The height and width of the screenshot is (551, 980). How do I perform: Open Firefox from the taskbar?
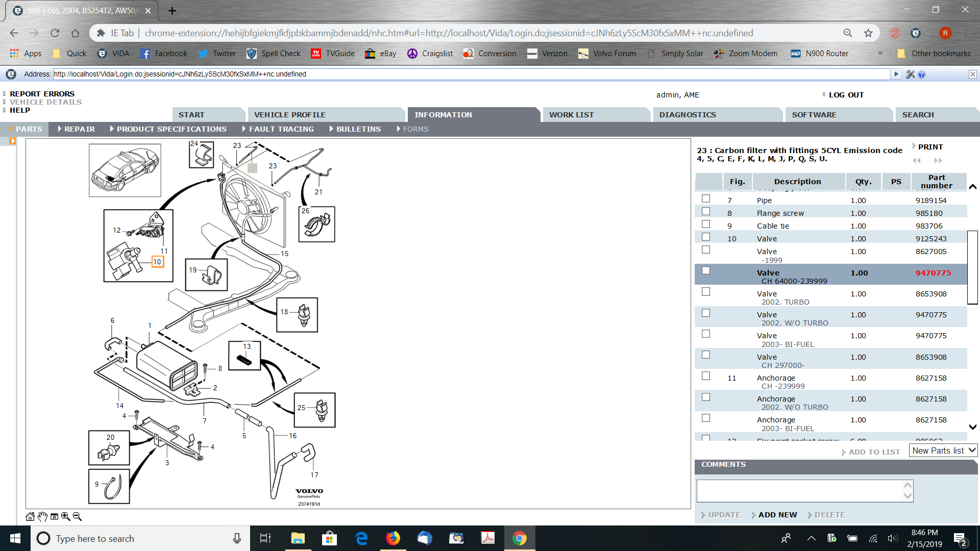[x=393, y=538]
